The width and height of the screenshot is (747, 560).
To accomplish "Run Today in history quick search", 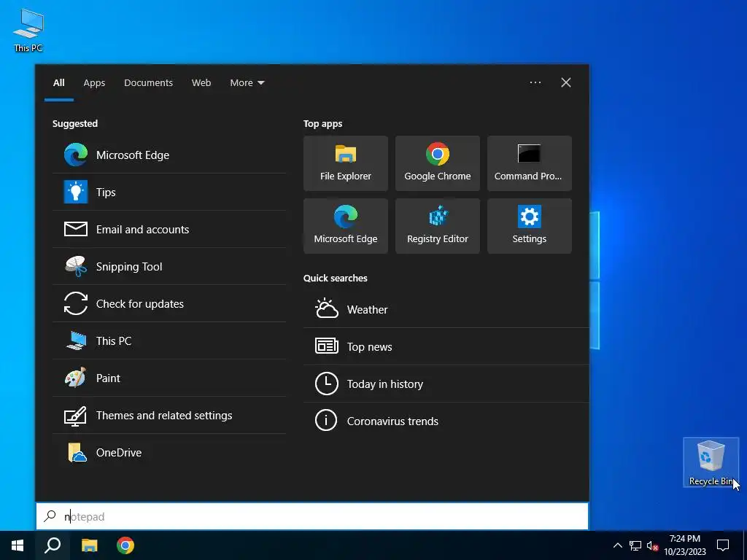I will click(x=446, y=384).
